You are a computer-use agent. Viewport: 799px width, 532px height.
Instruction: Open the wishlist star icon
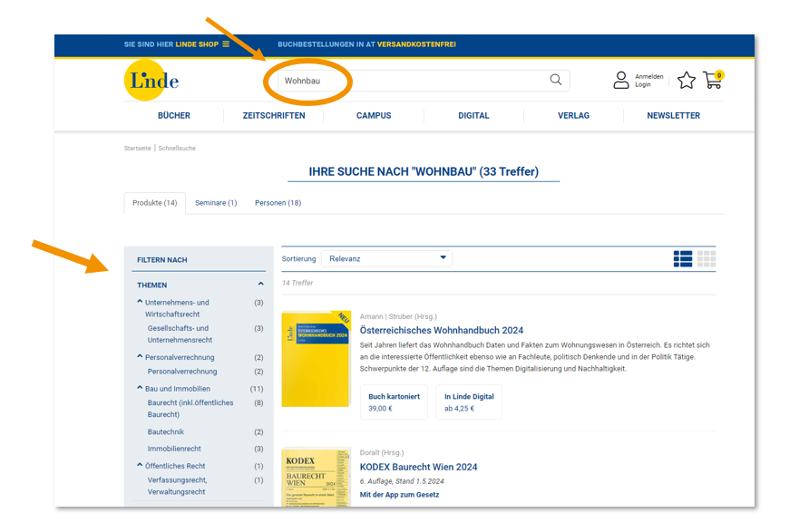686,80
